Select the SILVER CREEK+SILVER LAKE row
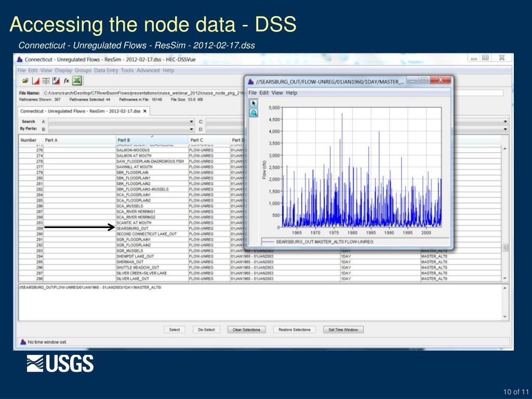The image size is (532, 399). [260, 273]
